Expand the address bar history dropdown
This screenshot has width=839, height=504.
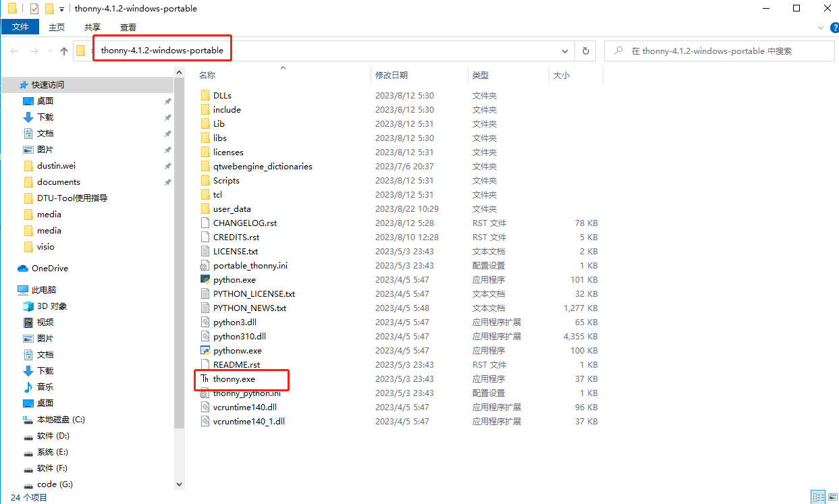tap(565, 51)
